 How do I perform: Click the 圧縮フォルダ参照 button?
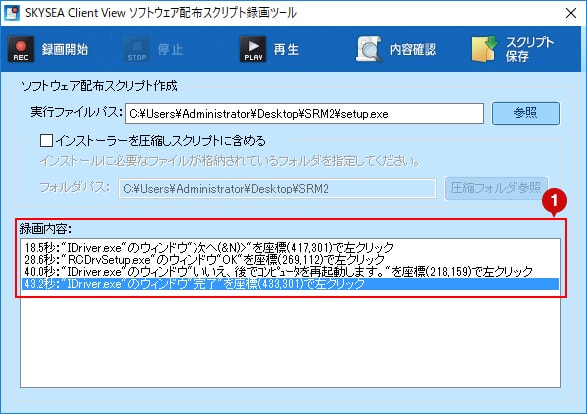click(x=496, y=188)
